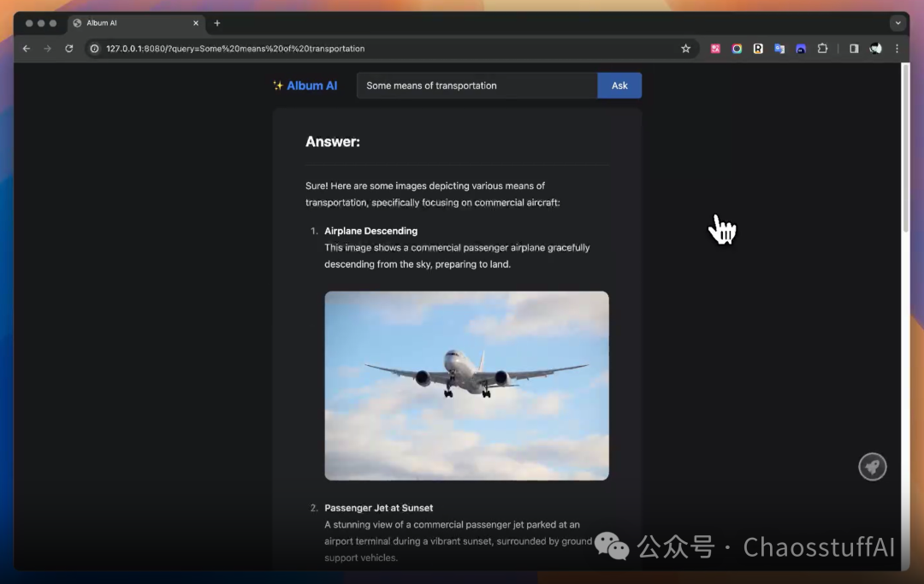Click the Ask button
Image resolution: width=924 pixels, height=584 pixels.
pyautogui.click(x=619, y=86)
